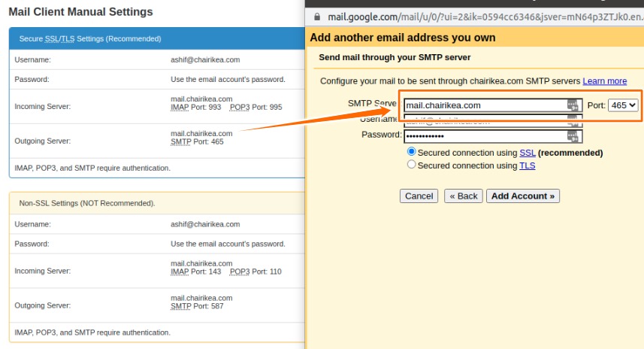Click the SSL section Outgoing Server label
The image size is (644, 349).
[x=43, y=141]
